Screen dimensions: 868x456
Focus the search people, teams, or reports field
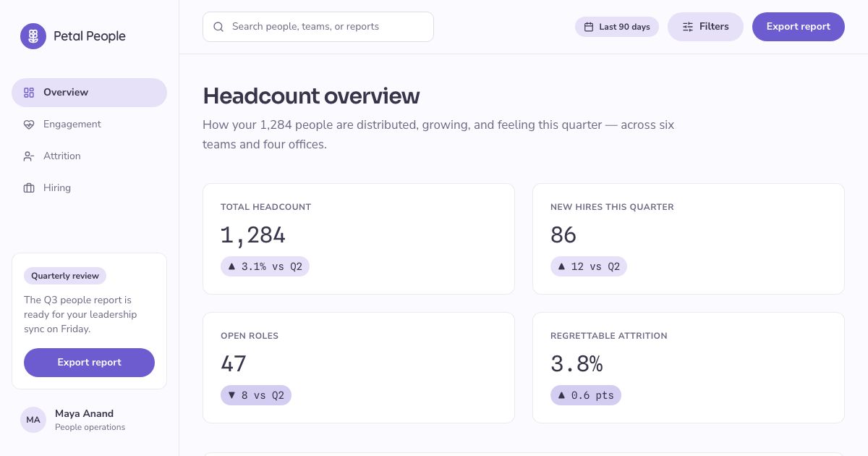[318, 27]
